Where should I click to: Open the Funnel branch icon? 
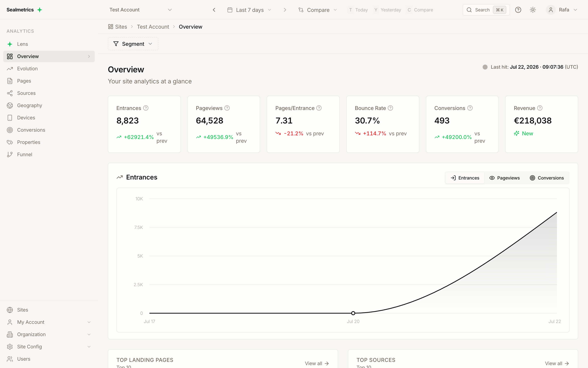tap(10, 155)
